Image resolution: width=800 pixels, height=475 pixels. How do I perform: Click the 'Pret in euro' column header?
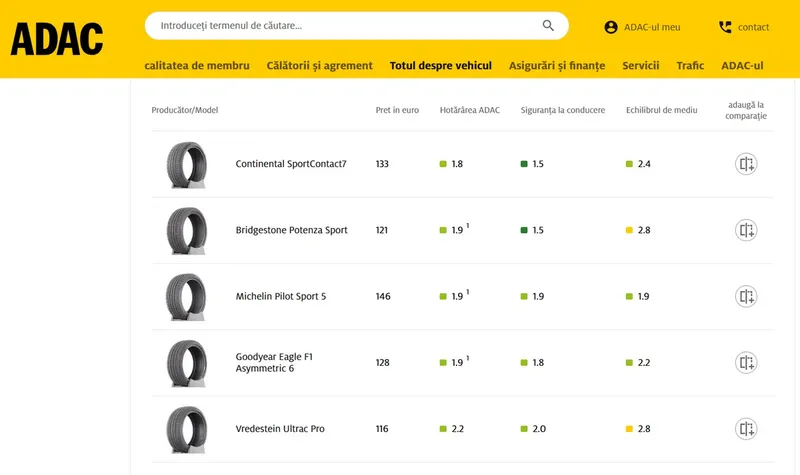coord(397,110)
